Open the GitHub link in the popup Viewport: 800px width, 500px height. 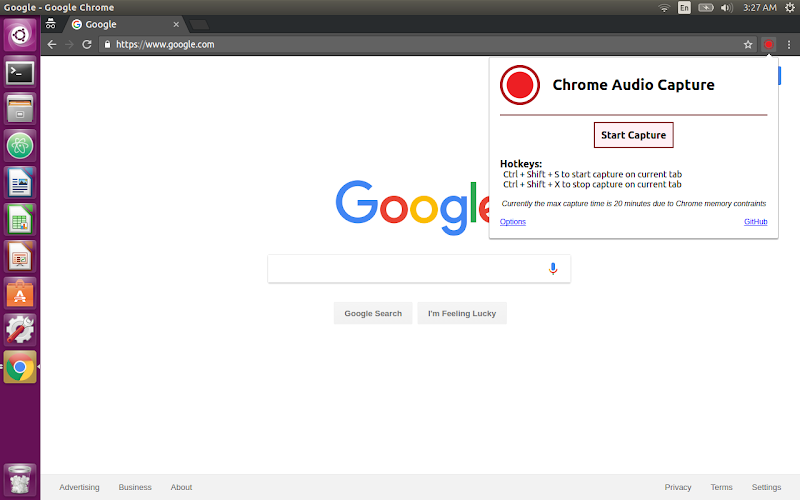coord(756,221)
